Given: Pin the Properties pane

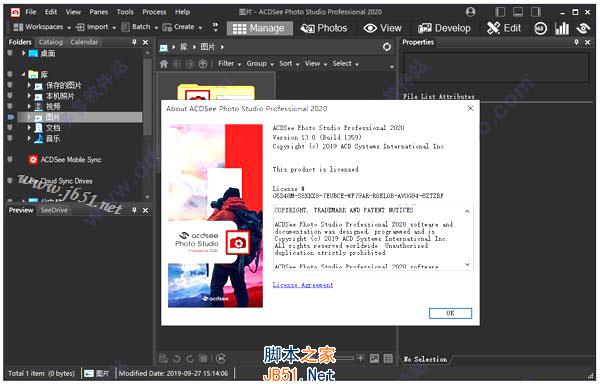Looking at the screenshot, I should click(x=576, y=42).
